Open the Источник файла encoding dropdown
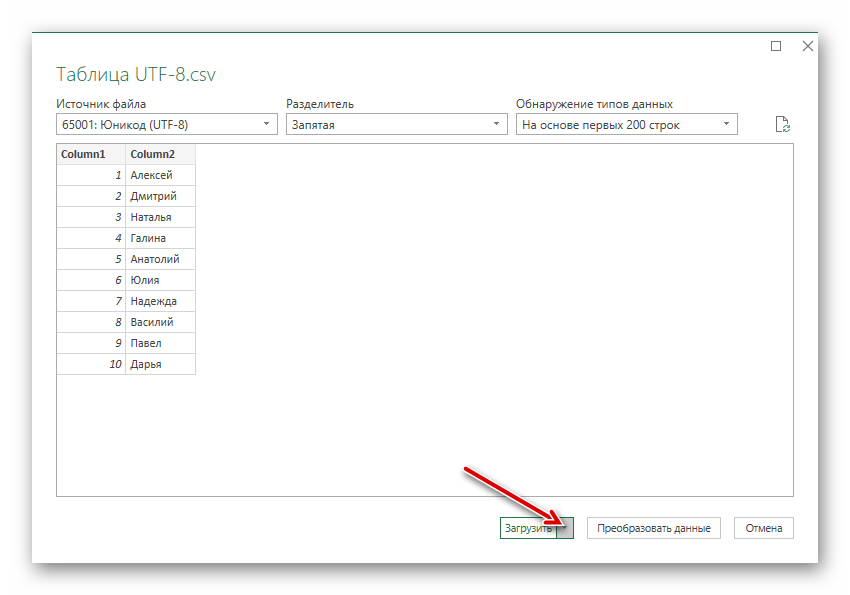This screenshot has height=595, width=850. tap(167, 124)
